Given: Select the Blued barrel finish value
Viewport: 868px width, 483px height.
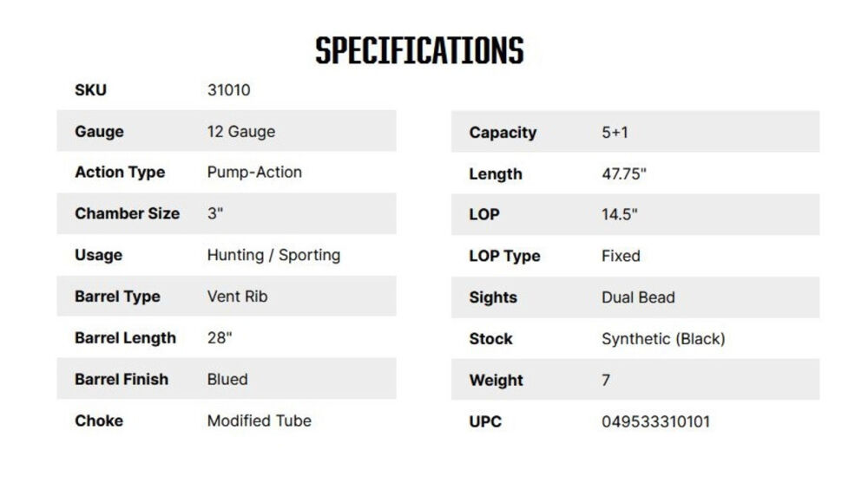Looking at the screenshot, I should point(227,379).
